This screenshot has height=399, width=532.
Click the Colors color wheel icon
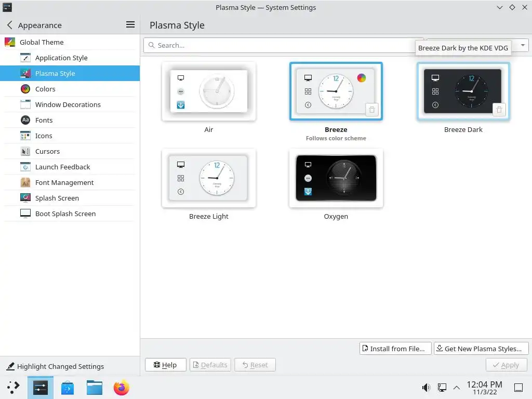click(25, 89)
